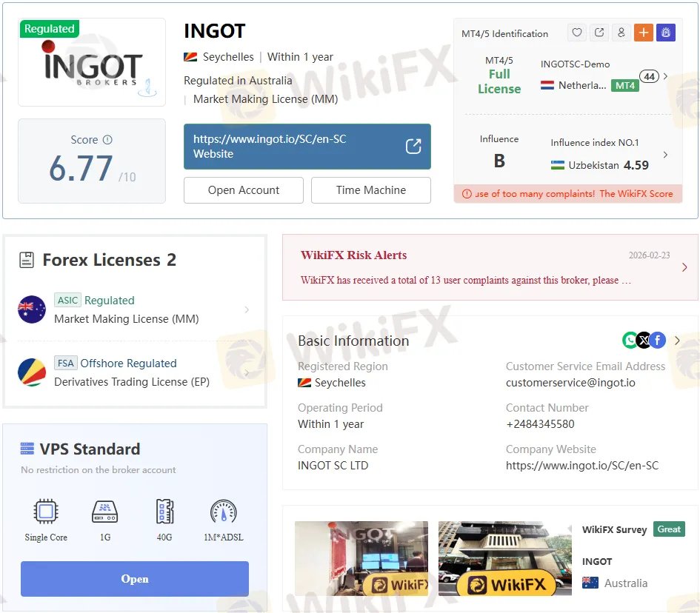The height and width of the screenshot is (613, 700).
Task: Expand the Influence index chevron
Action: click(666, 155)
